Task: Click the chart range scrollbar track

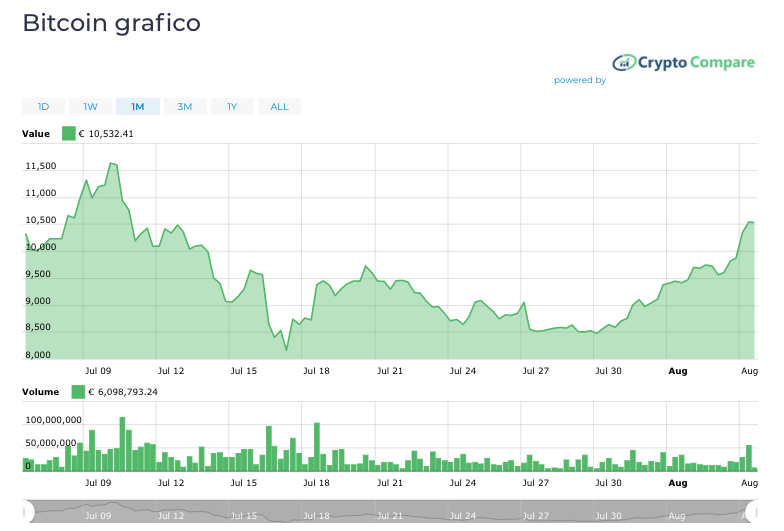Action: click(390, 512)
